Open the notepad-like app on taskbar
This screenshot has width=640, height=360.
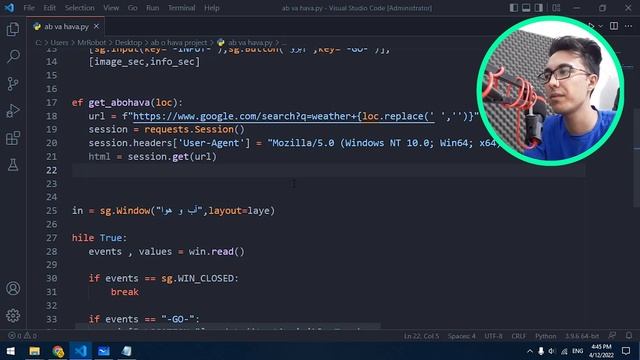[127, 351]
